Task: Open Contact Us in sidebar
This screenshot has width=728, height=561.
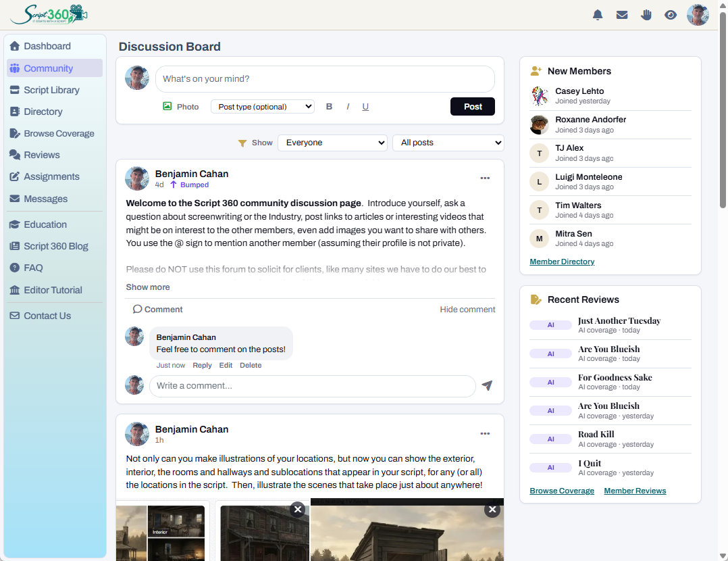Action: 55,316
